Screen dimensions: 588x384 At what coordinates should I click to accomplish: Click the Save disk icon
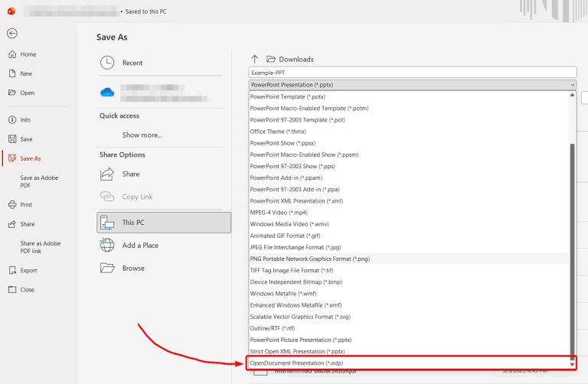pyautogui.click(x=12, y=139)
